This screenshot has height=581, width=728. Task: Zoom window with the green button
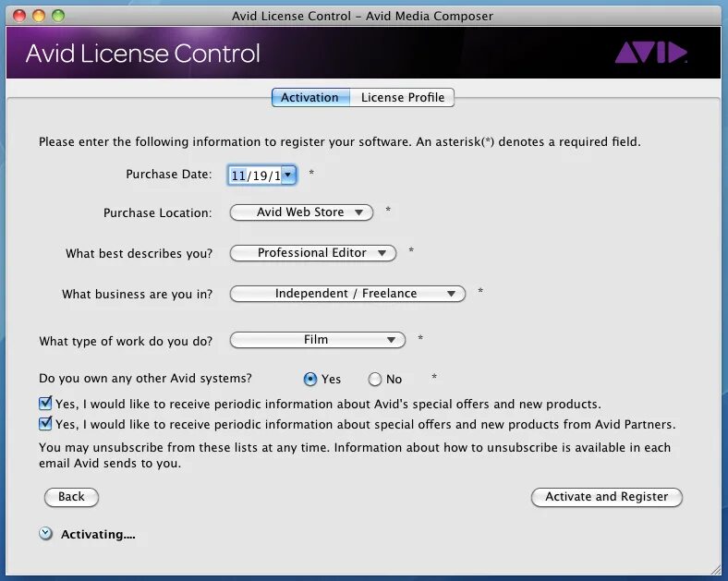pos(58,16)
